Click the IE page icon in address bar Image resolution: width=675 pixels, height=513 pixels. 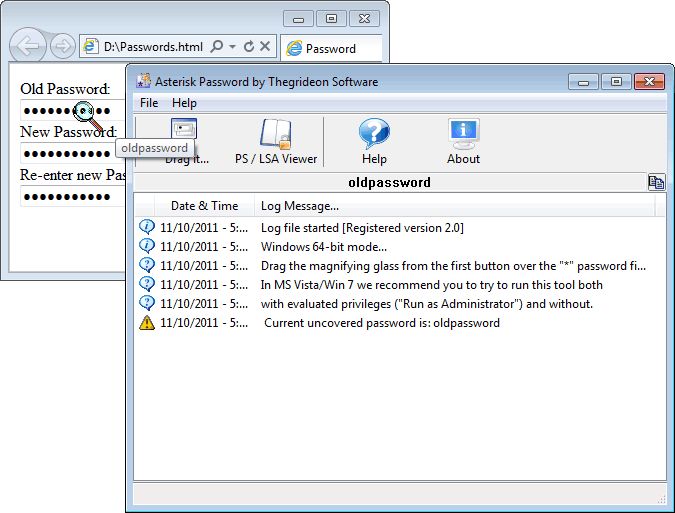pyautogui.click(x=90, y=46)
